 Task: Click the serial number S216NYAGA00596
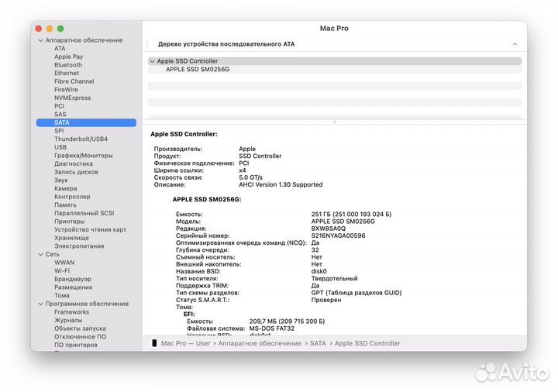tap(338, 236)
